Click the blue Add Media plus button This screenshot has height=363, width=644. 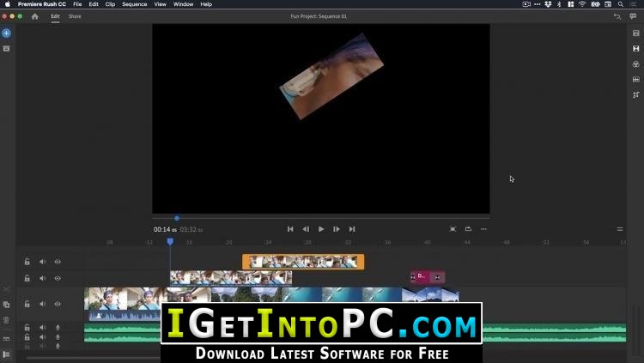pyautogui.click(x=6, y=33)
